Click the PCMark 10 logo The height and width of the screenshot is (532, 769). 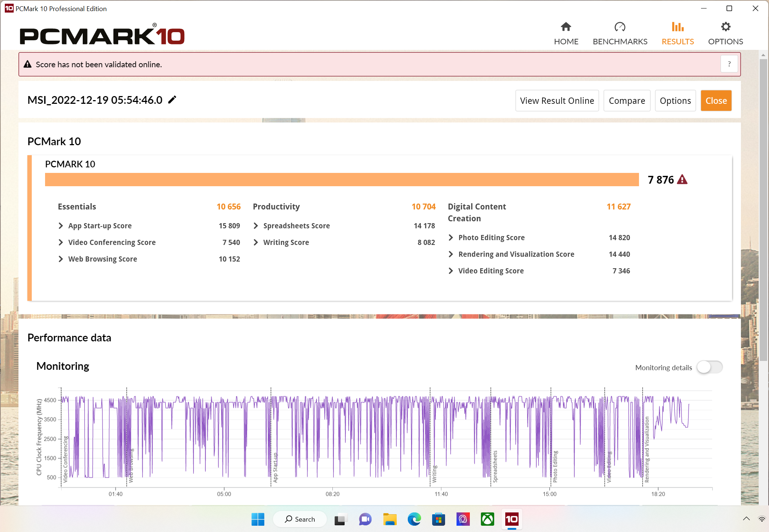click(x=102, y=34)
